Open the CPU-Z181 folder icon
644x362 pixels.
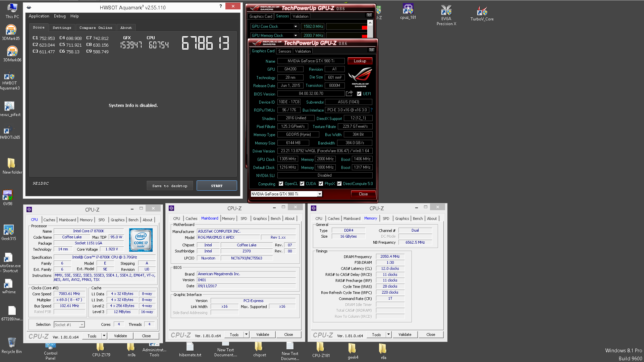tap(321, 350)
